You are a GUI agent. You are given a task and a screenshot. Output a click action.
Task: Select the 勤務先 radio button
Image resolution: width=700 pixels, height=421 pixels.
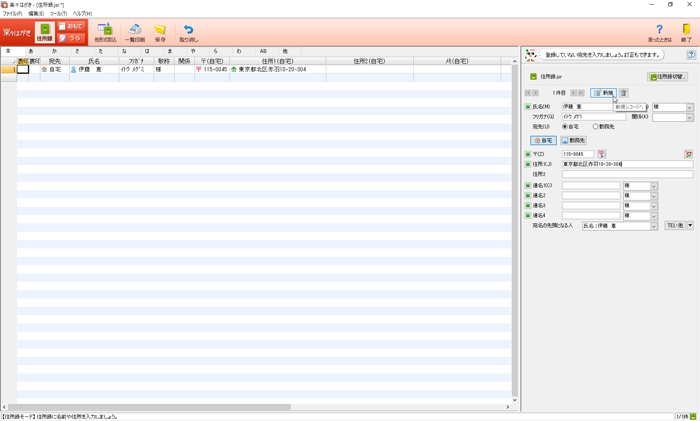pyautogui.click(x=596, y=127)
